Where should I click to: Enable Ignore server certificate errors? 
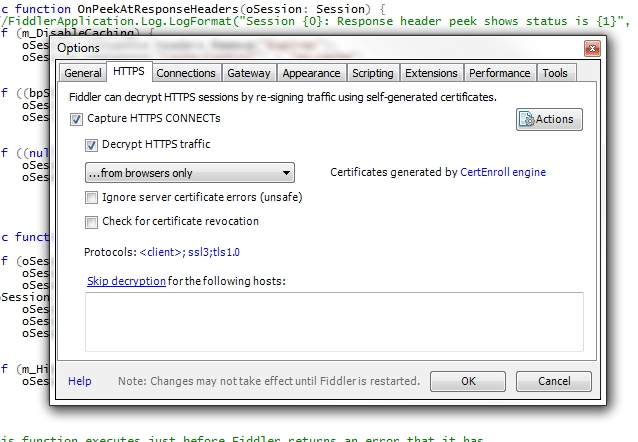[x=91, y=198]
